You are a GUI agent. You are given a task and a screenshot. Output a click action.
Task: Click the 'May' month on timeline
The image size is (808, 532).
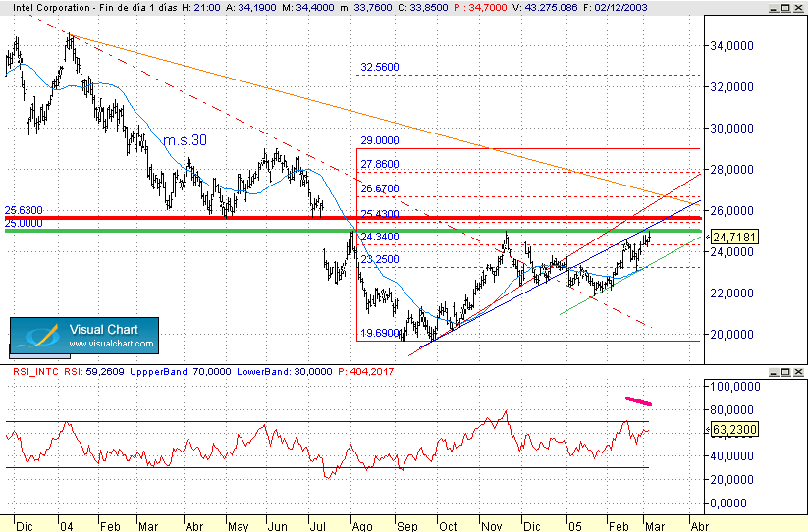[238, 526]
